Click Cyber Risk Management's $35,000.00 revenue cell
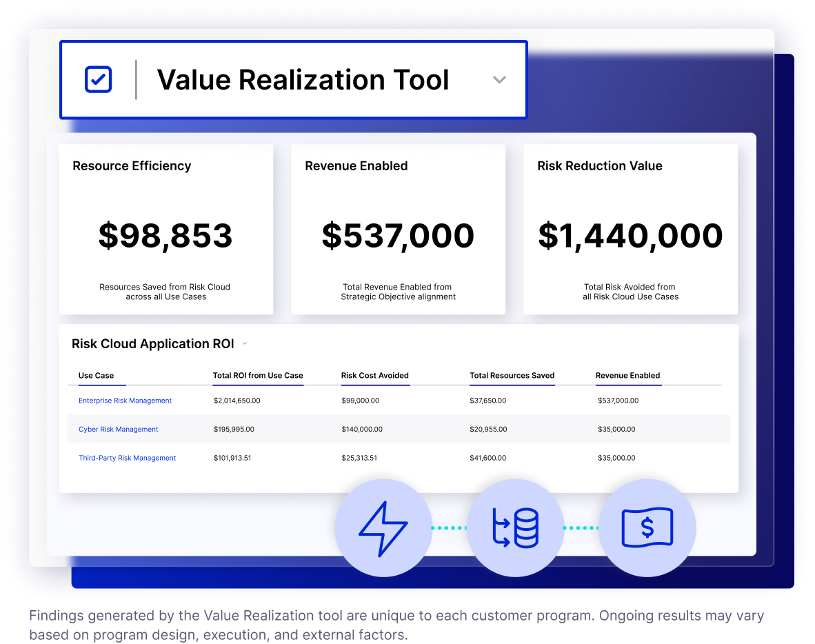 point(616,430)
